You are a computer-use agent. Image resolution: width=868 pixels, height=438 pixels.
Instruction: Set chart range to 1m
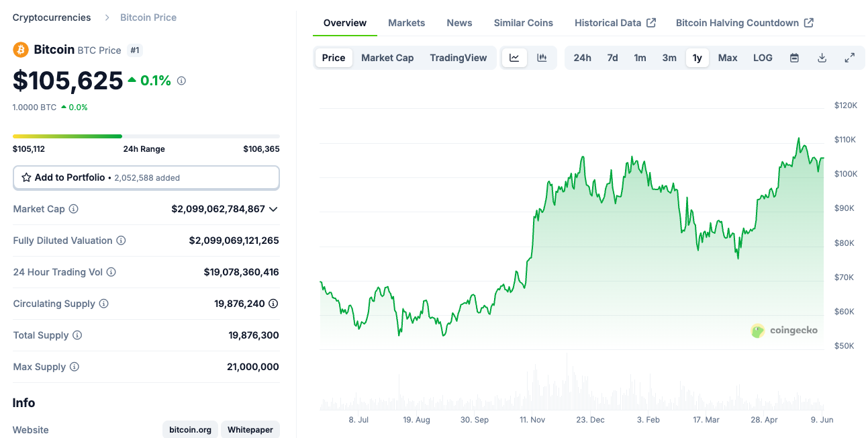640,58
